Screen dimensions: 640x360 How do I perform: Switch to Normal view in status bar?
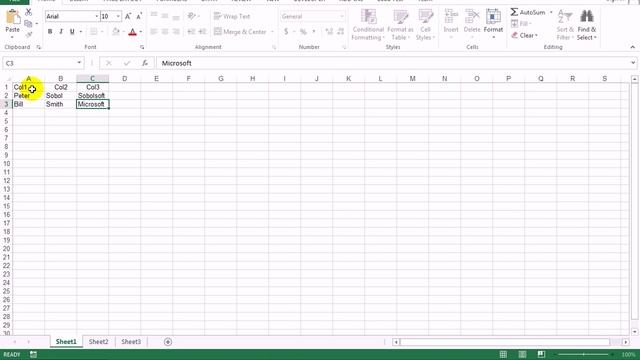click(x=503, y=354)
